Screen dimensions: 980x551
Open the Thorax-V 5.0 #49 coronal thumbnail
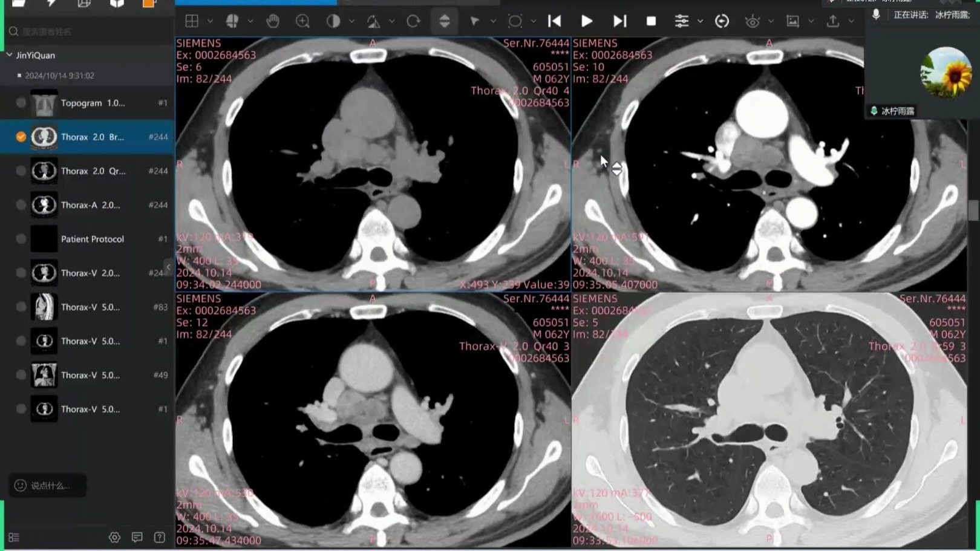[44, 375]
